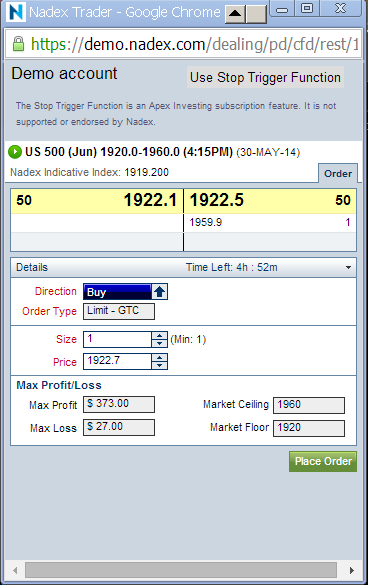Click the horizontal scrollbar right arrow
The image size is (368, 585).
point(352,570)
